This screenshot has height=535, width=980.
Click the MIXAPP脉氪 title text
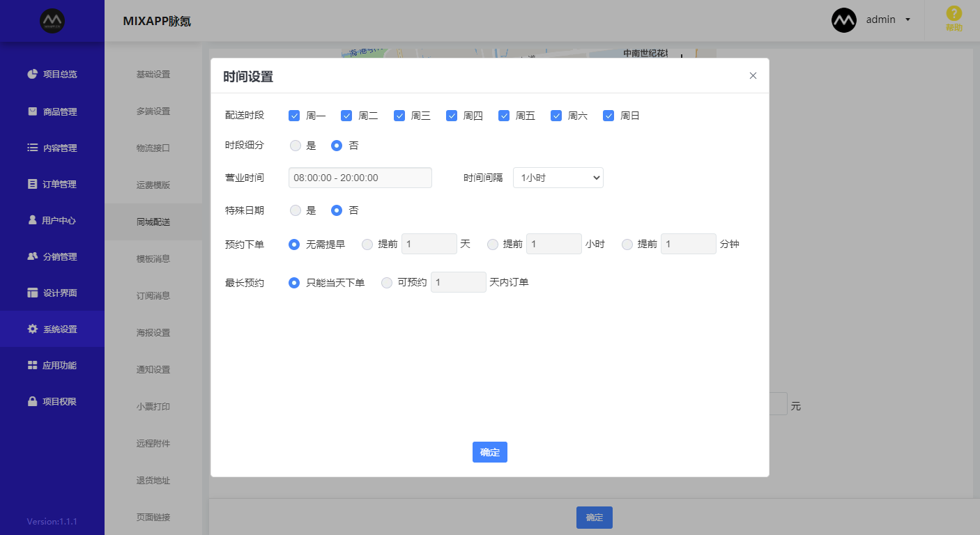(x=157, y=21)
